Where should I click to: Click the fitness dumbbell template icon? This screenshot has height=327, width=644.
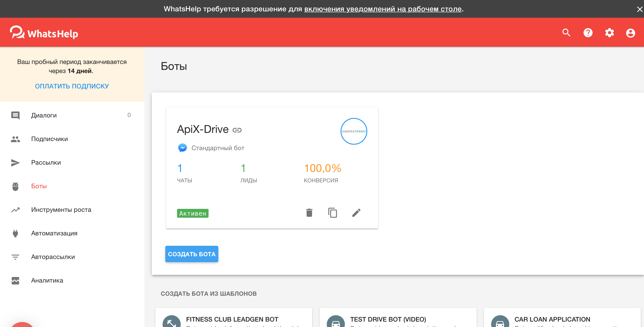171,322
